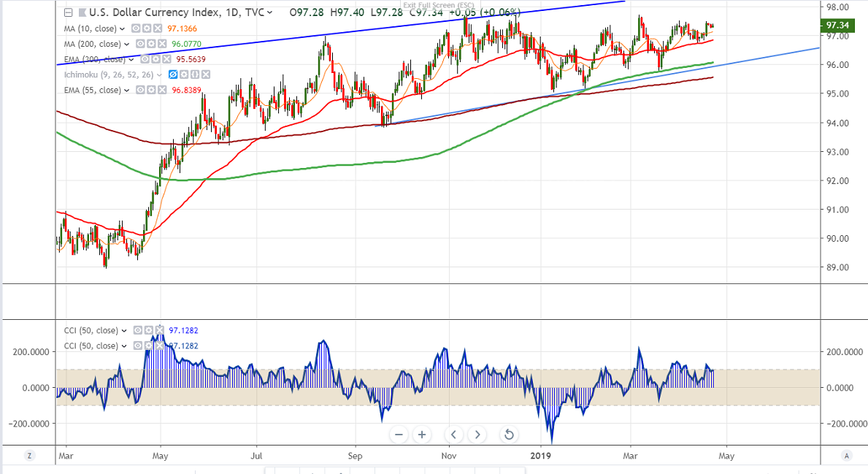Click the EMA (55) value 96.8389
The height and width of the screenshot is (474, 868).
click(x=187, y=91)
